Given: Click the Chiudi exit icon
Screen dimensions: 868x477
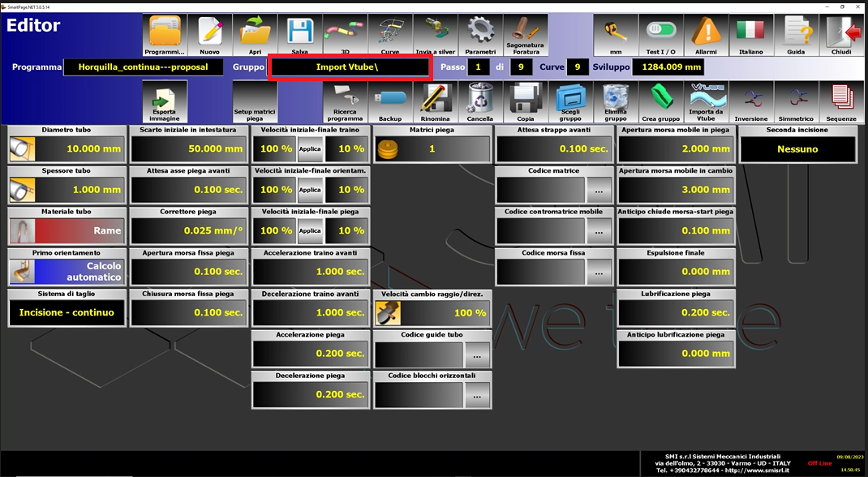Looking at the screenshot, I should tap(841, 35).
